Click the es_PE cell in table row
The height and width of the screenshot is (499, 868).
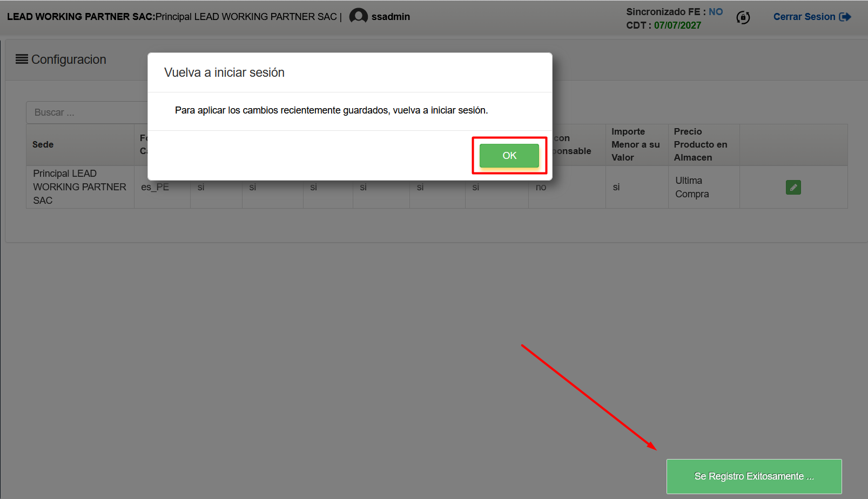coord(155,188)
